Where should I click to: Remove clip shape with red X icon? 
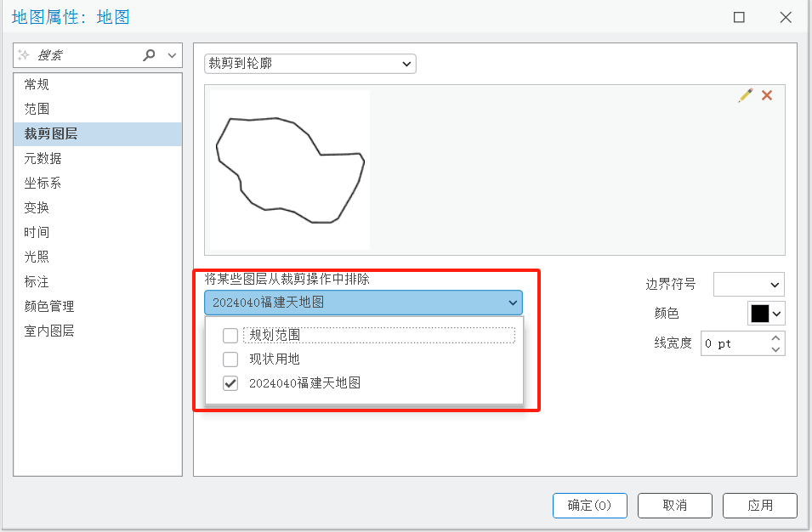click(x=767, y=95)
